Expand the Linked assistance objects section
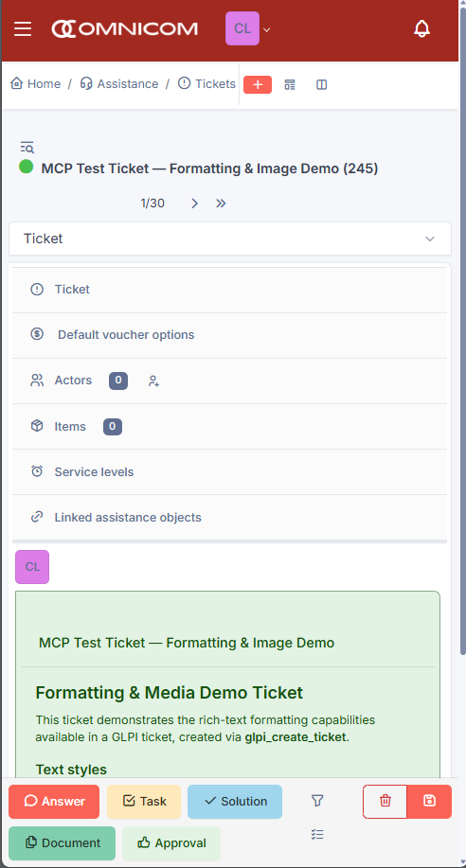This screenshot has height=868, width=466. (x=229, y=517)
